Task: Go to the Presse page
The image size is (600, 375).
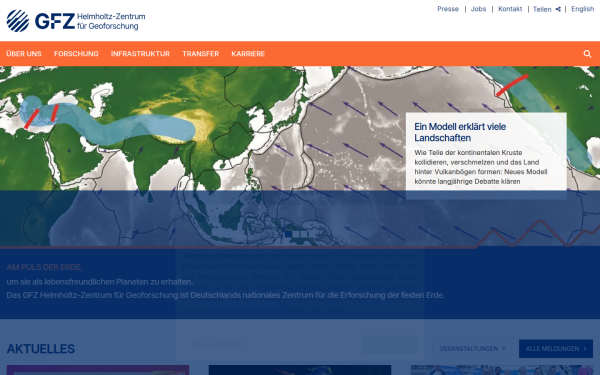Action: [448, 9]
